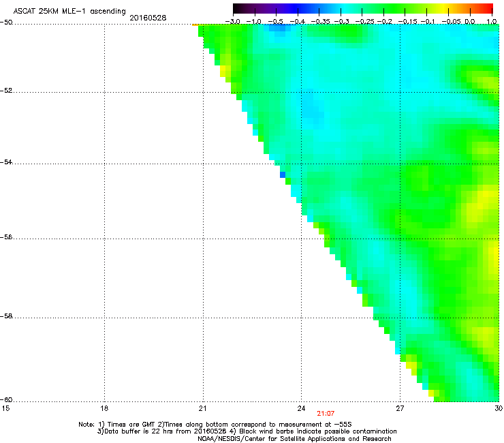Click the colorbar label -0.1

428,22
